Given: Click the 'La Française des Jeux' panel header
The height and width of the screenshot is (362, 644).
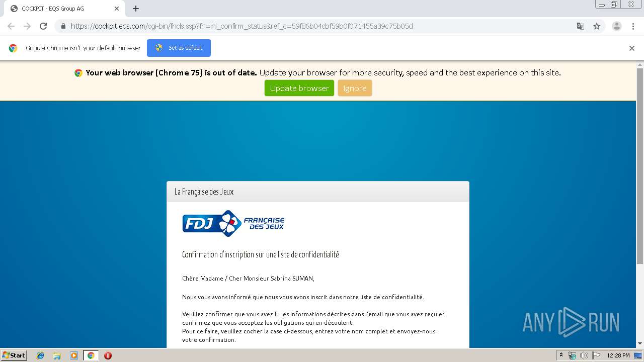Looking at the screenshot, I should tap(318, 192).
